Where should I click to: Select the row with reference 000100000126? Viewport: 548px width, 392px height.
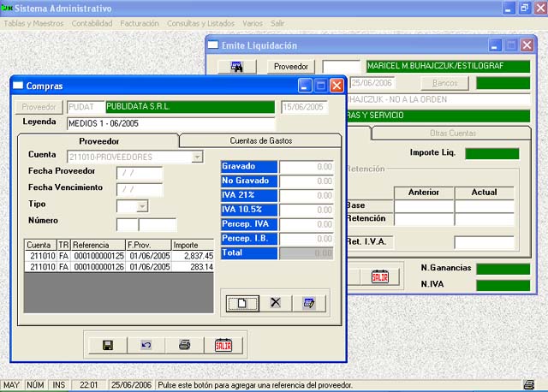118,267
